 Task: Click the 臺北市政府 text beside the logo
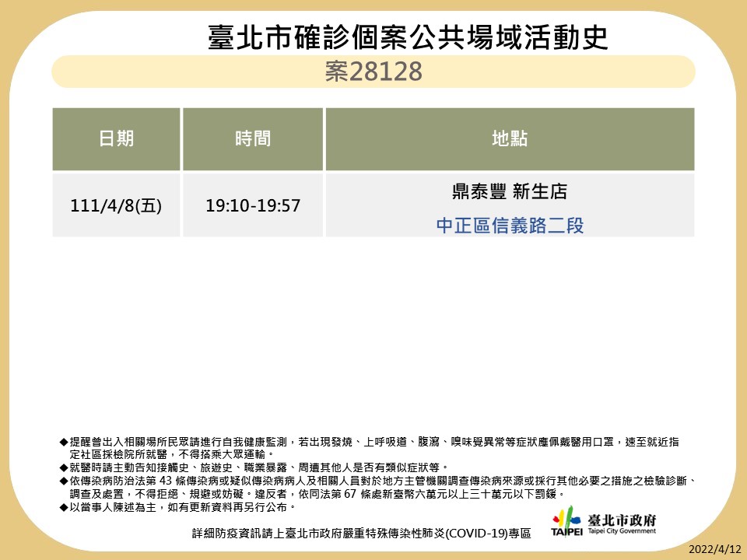622,520
